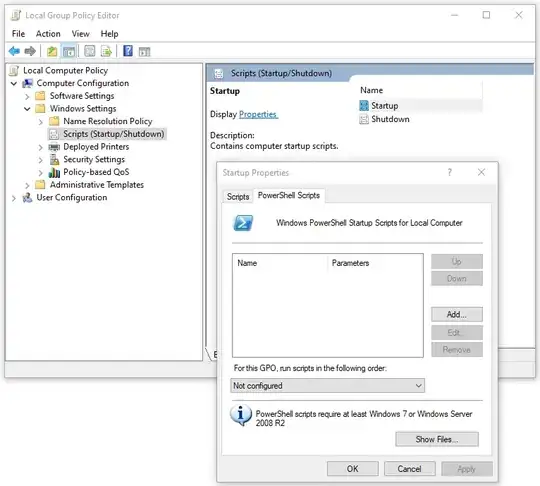
Task: Open the Action menu
Action: (48, 34)
